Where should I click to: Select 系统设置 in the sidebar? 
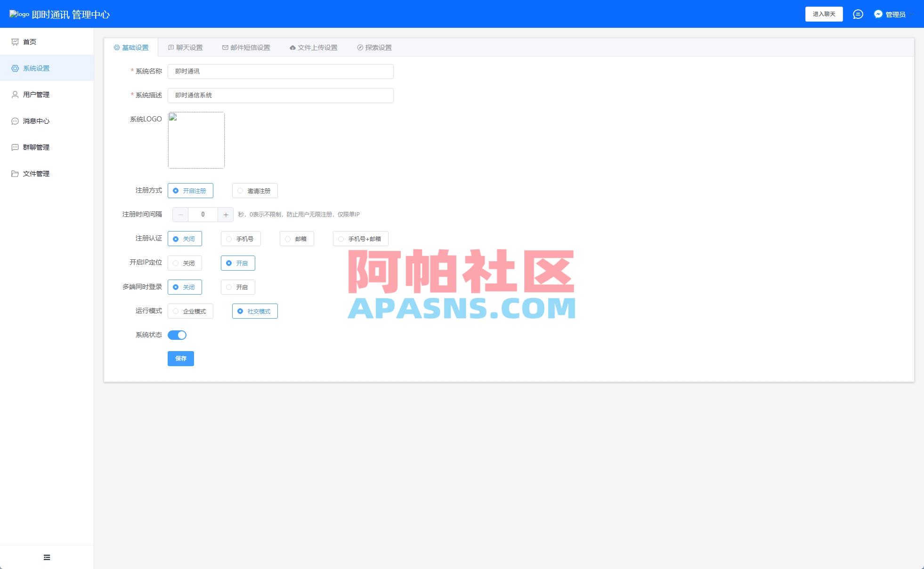[x=47, y=68]
